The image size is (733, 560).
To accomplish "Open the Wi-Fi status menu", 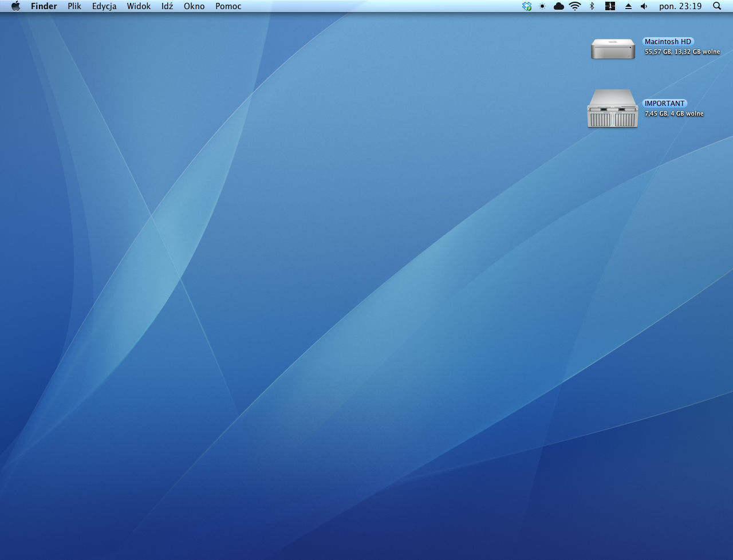I will pos(575,6).
